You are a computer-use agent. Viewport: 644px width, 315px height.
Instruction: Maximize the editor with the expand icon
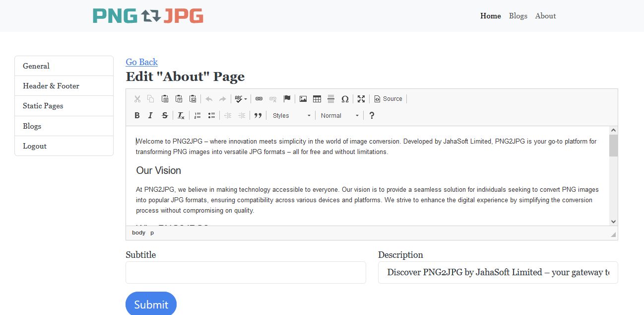[x=361, y=99]
